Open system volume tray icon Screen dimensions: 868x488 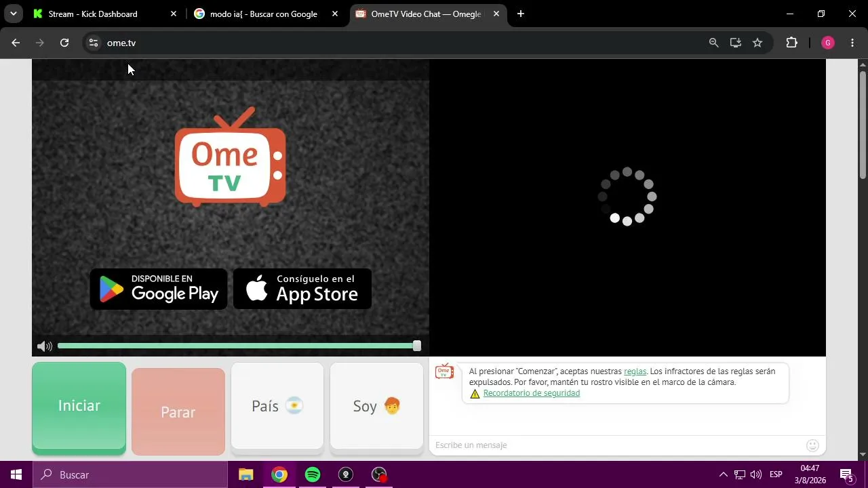pos(756,474)
